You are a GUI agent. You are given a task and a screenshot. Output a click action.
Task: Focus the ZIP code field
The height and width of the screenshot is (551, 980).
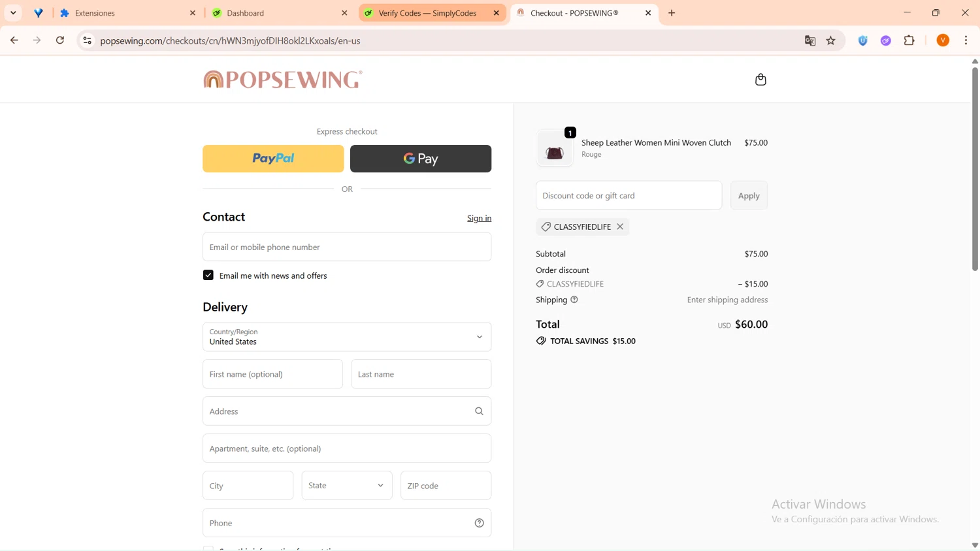pos(446,486)
